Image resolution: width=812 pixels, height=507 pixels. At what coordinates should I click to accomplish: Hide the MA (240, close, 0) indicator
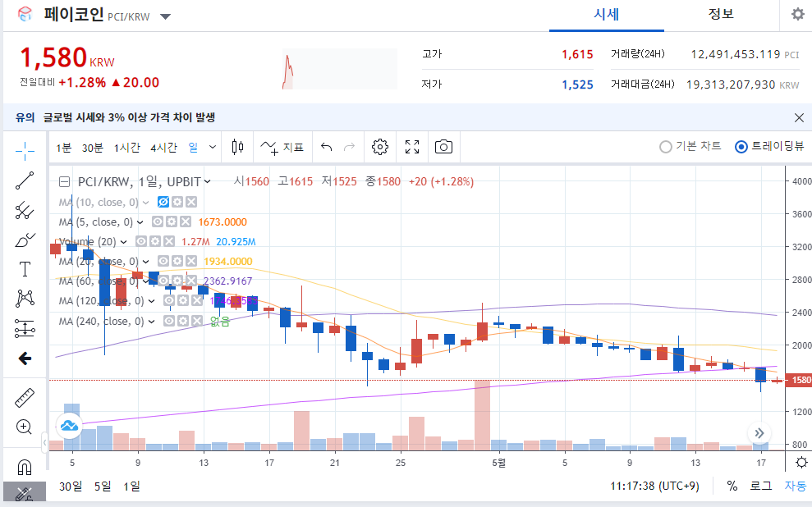[x=169, y=322]
